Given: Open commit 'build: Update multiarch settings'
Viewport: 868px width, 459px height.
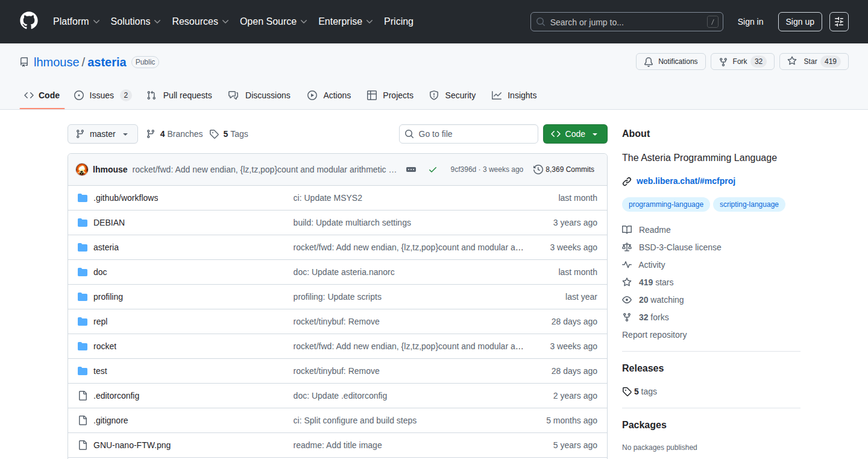Looking at the screenshot, I should (x=353, y=223).
